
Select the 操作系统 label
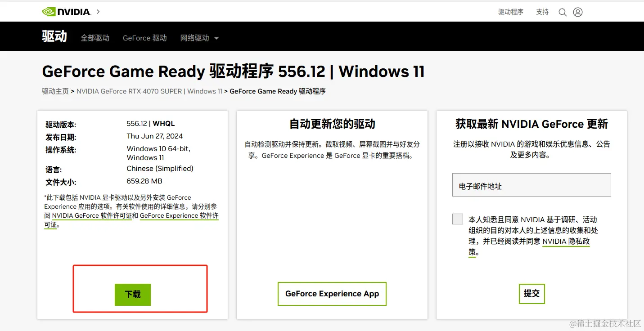pos(61,150)
